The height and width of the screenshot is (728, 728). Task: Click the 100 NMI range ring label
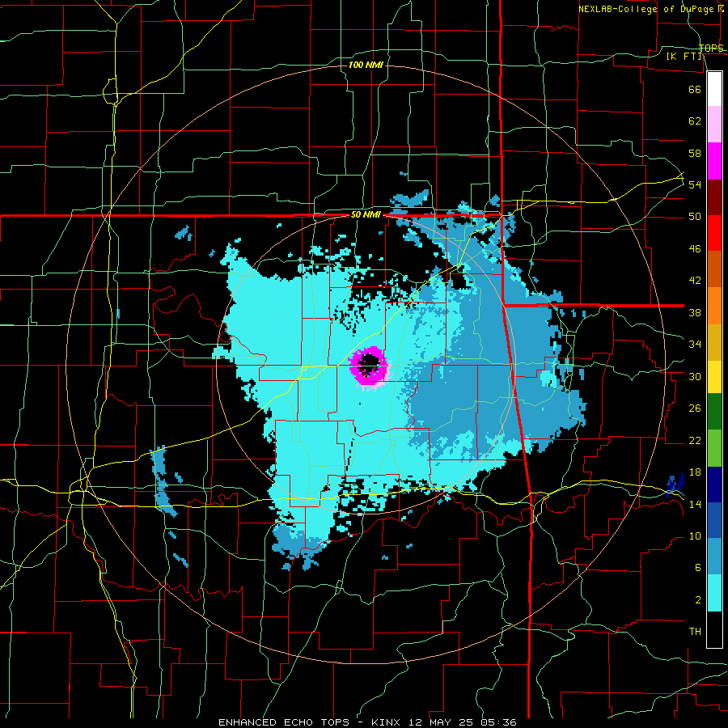click(366, 65)
